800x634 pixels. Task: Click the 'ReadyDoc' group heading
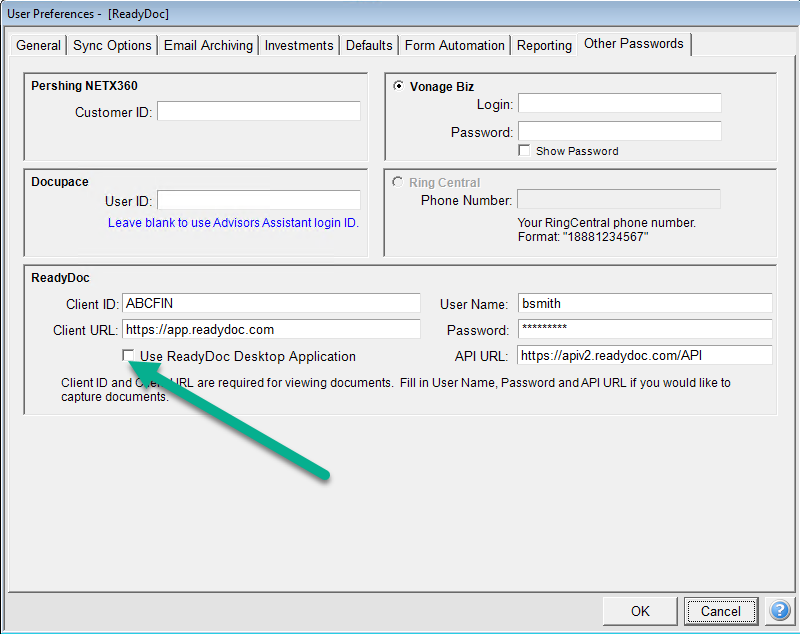pyautogui.click(x=60, y=278)
